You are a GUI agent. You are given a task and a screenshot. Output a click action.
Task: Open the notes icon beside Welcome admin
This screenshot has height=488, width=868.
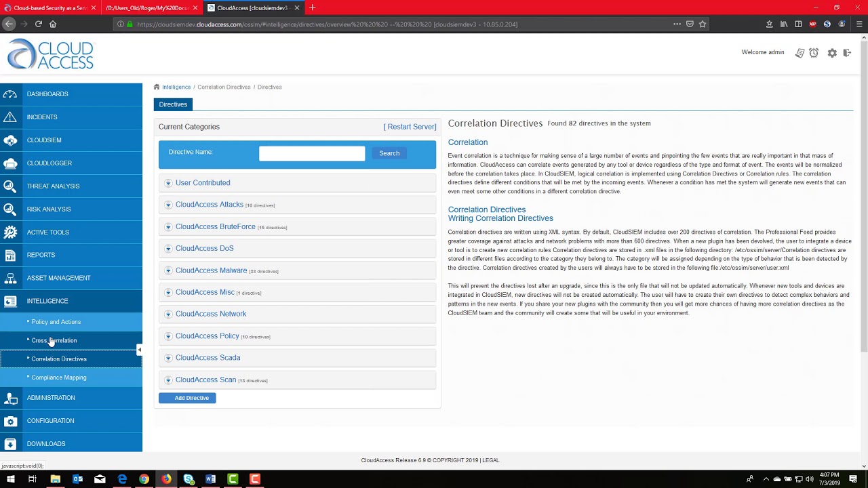(800, 53)
